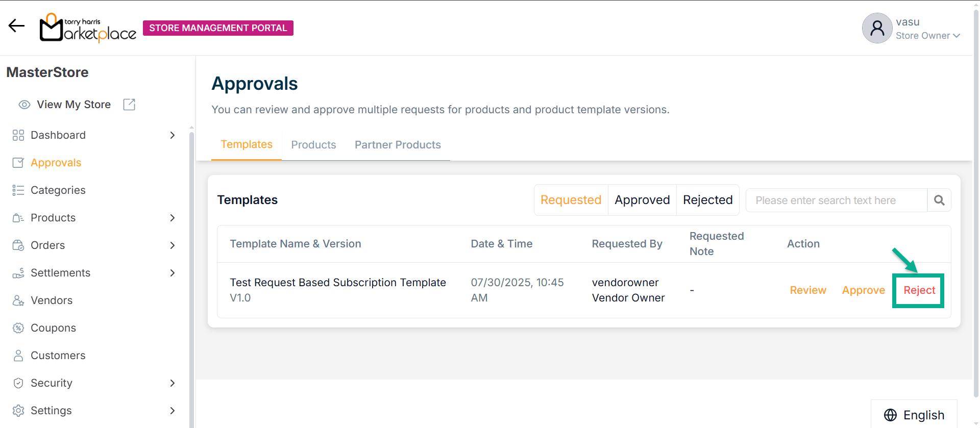Screen dimensions: 980x428
Task: Click the Customers sidebar icon
Action: (18, 356)
